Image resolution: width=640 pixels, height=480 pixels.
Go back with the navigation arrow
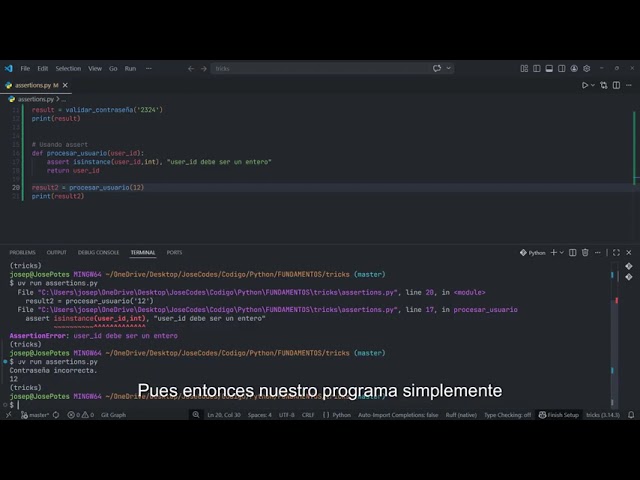[191, 69]
